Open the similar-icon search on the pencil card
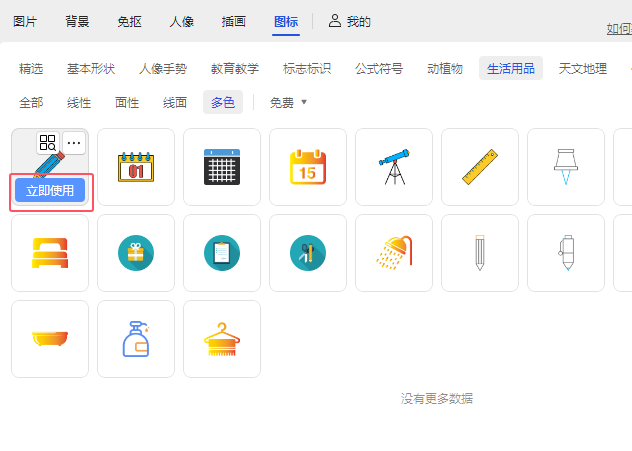This screenshot has height=451, width=632. click(x=48, y=143)
